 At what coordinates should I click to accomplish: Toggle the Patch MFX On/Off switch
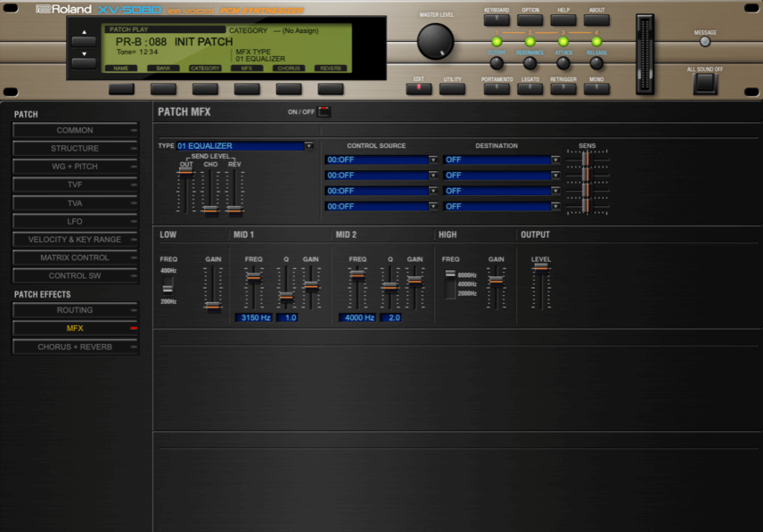point(324,112)
